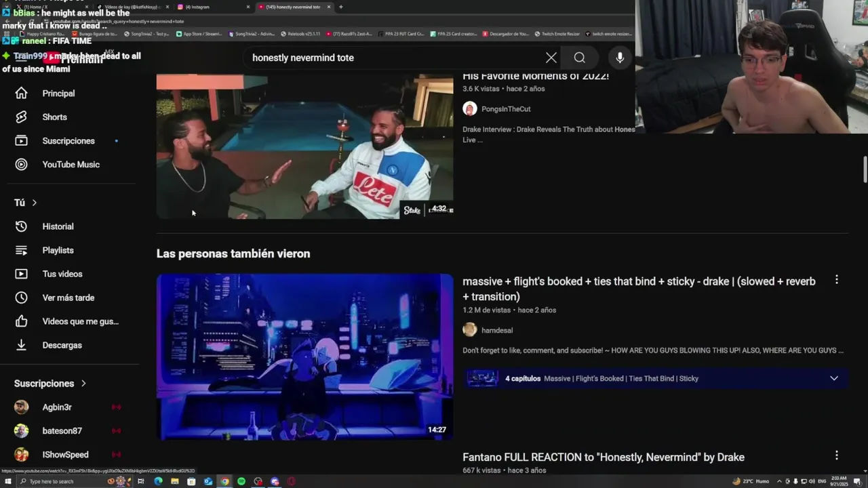Screen dimensions: 868x488
Task: Click Google Chrome taskbar icon
Action: 224,481
